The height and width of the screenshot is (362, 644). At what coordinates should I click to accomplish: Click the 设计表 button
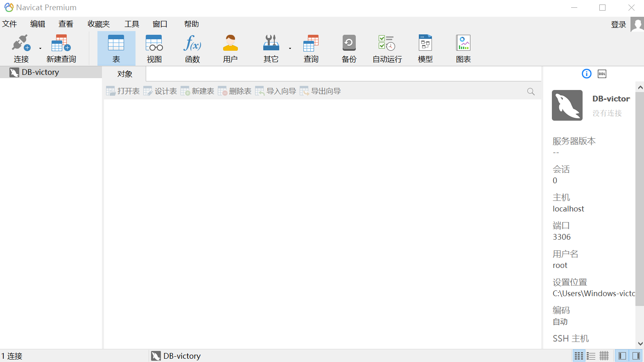160,91
